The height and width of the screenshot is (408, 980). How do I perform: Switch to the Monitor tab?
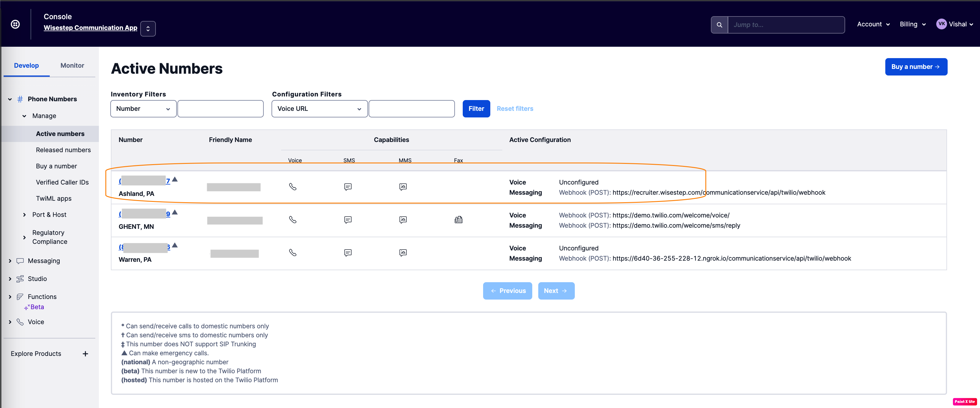pyautogui.click(x=72, y=65)
